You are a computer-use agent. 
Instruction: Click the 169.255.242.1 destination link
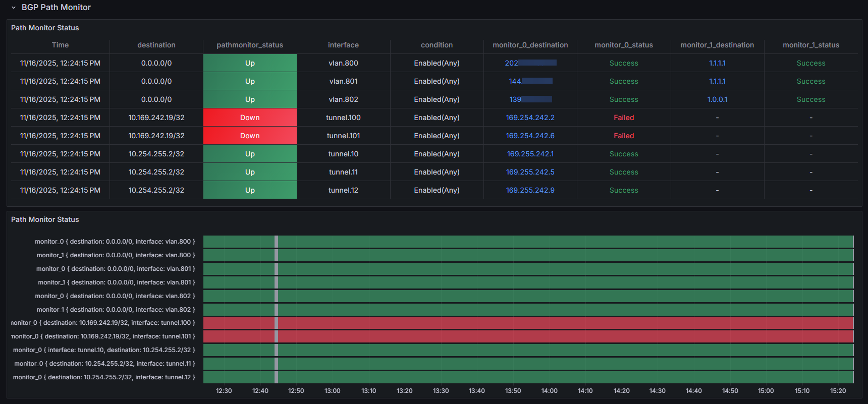coord(530,154)
